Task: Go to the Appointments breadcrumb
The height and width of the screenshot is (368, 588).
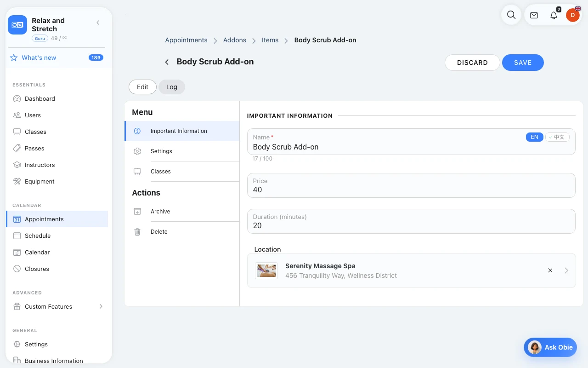Action: pyautogui.click(x=186, y=40)
